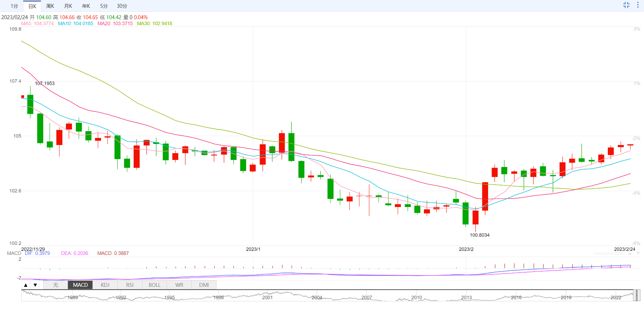The width and height of the screenshot is (644, 312).
Task: Open the three-dot more options menu
Action: pyautogui.click(x=638, y=5)
